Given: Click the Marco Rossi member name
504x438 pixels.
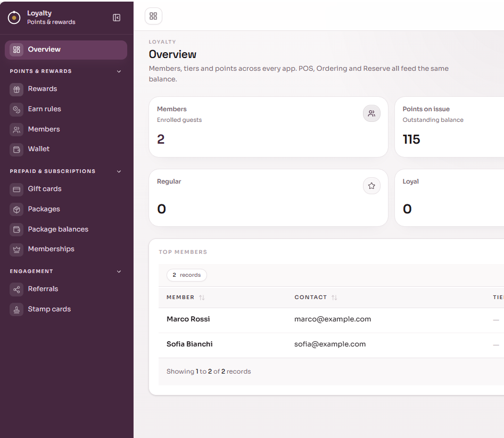Looking at the screenshot, I should [188, 319].
